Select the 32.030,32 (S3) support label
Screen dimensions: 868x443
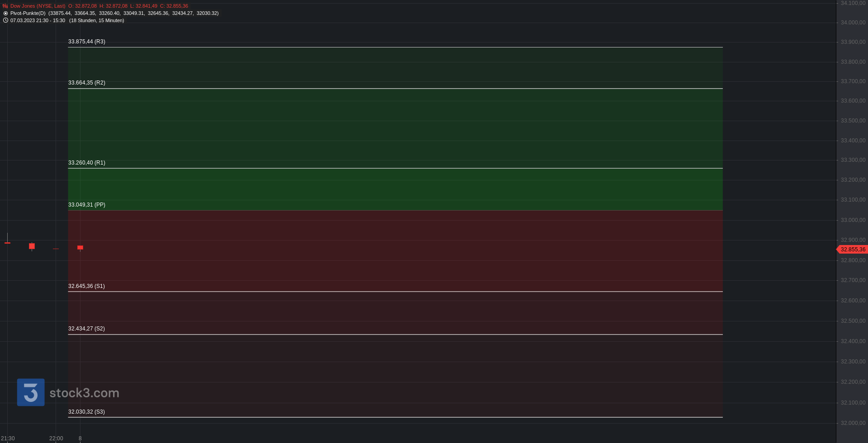86,412
